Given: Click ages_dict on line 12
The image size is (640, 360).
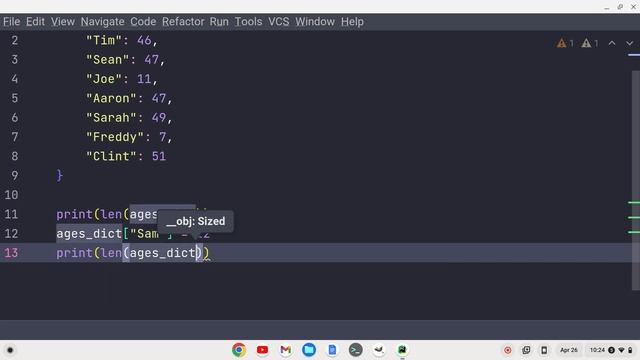Looking at the screenshot, I should pos(89,233).
